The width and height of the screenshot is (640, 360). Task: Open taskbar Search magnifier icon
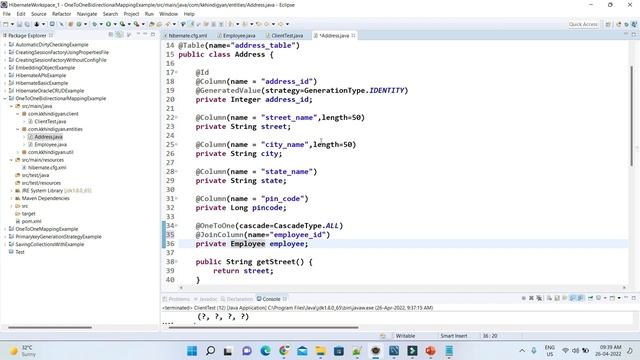210,351
